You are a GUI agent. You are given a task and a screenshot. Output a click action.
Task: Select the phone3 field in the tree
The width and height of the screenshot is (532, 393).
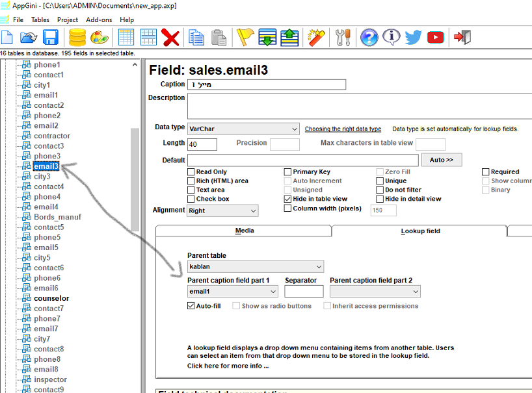[47, 156]
